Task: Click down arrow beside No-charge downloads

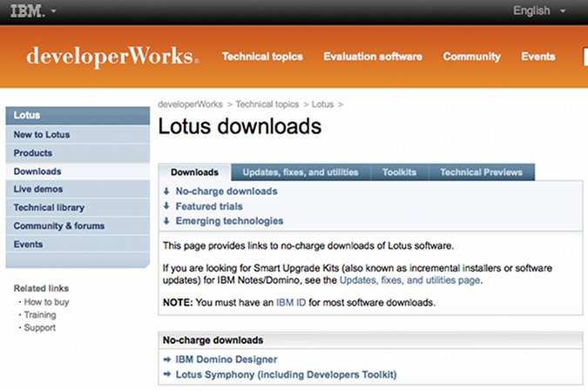Action: (x=166, y=191)
